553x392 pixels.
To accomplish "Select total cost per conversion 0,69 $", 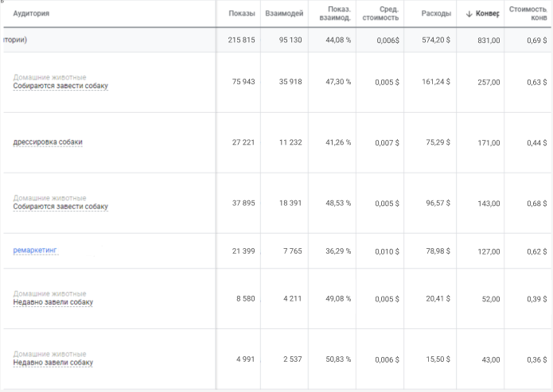I will [537, 41].
